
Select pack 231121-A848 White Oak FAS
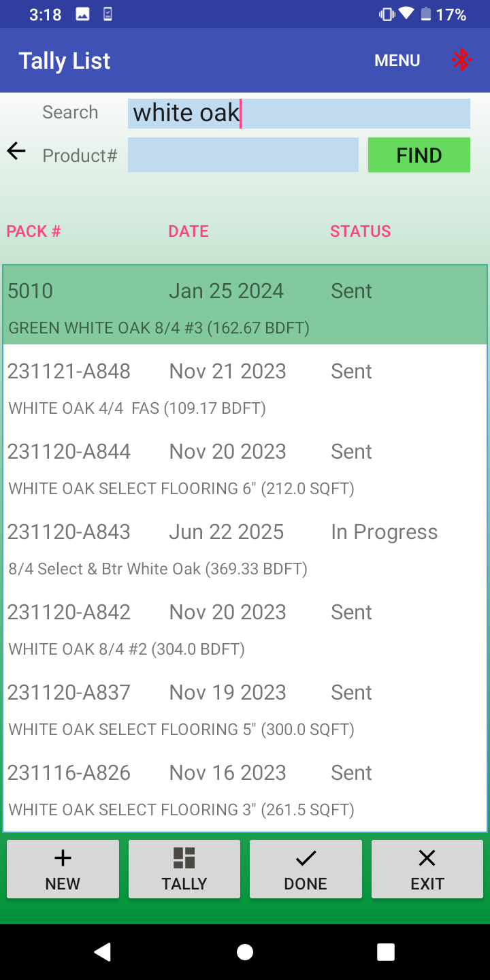(245, 385)
